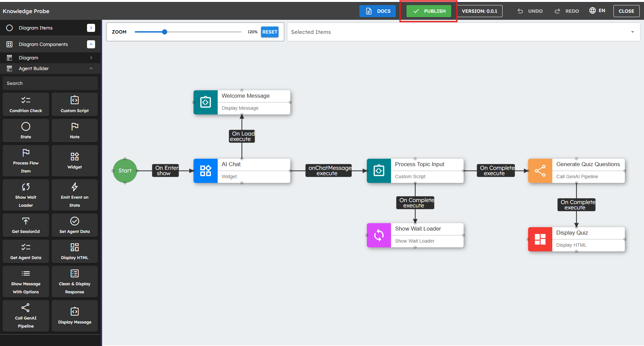Open the EN language selector
644x346 pixels.
[597, 11]
